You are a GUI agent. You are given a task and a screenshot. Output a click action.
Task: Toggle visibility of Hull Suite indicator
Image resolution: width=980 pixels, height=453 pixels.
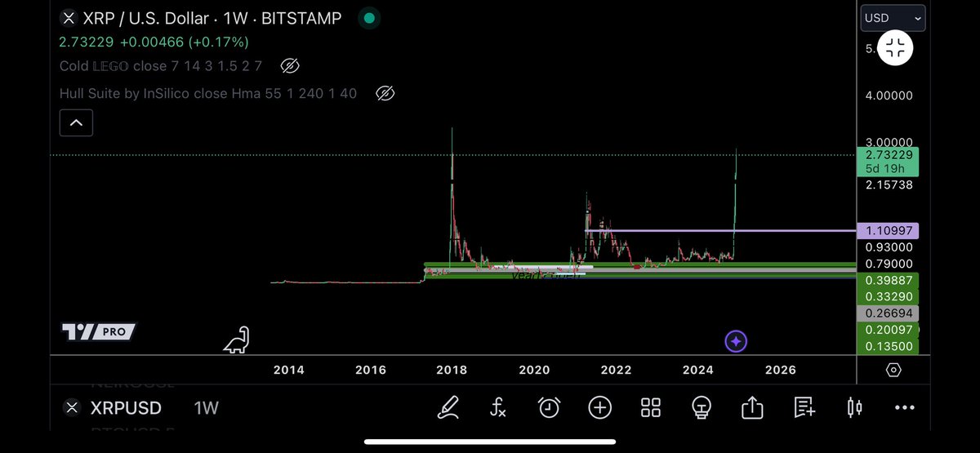pos(385,94)
